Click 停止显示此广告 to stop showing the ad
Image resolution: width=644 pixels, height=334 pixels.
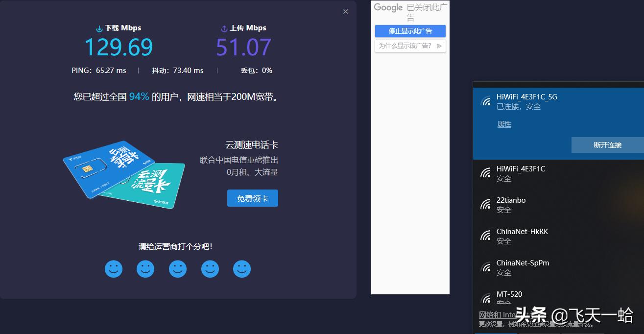coord(410,31)
